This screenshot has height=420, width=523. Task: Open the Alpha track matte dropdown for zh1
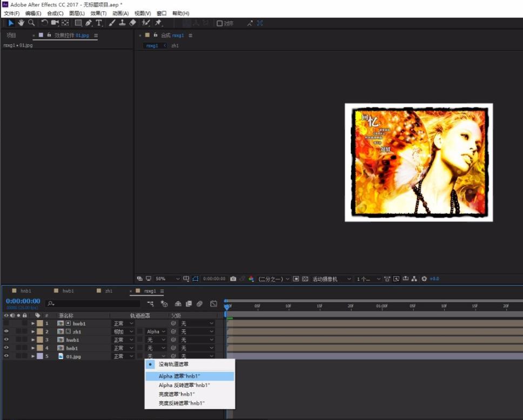(156, 331)
